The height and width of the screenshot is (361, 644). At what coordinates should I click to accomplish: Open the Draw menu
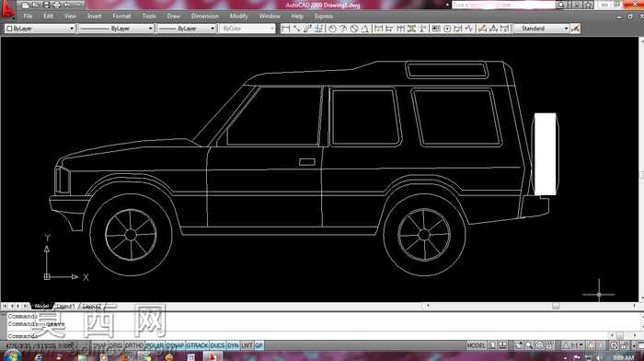pyautogui.click(x=173, y=16)
